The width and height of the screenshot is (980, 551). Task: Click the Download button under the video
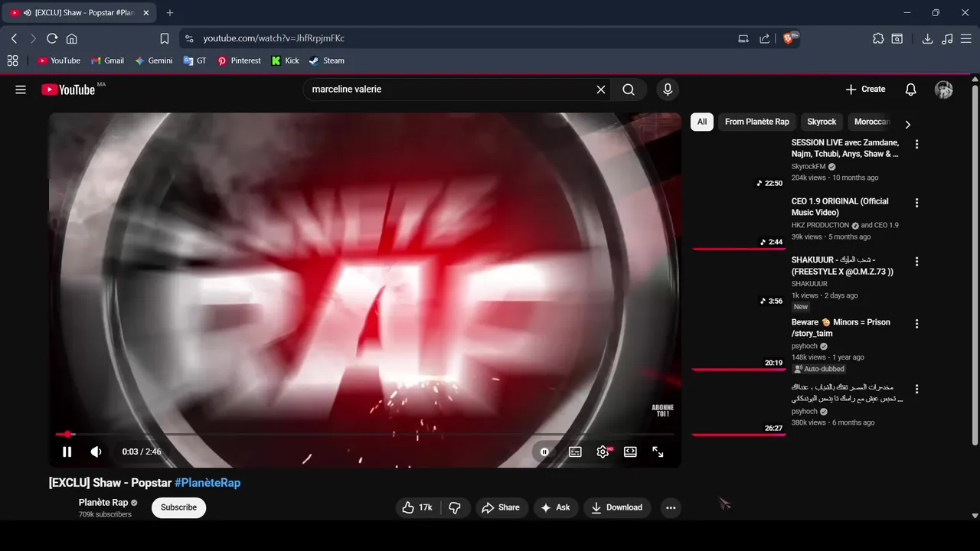click(x=617, y=507)
